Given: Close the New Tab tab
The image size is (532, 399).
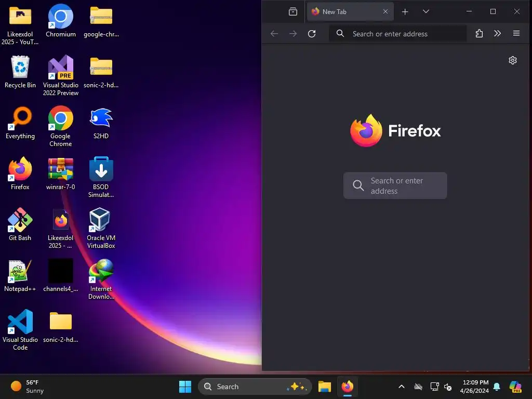Looking at the screenshot, I should [x=385, y=11].
